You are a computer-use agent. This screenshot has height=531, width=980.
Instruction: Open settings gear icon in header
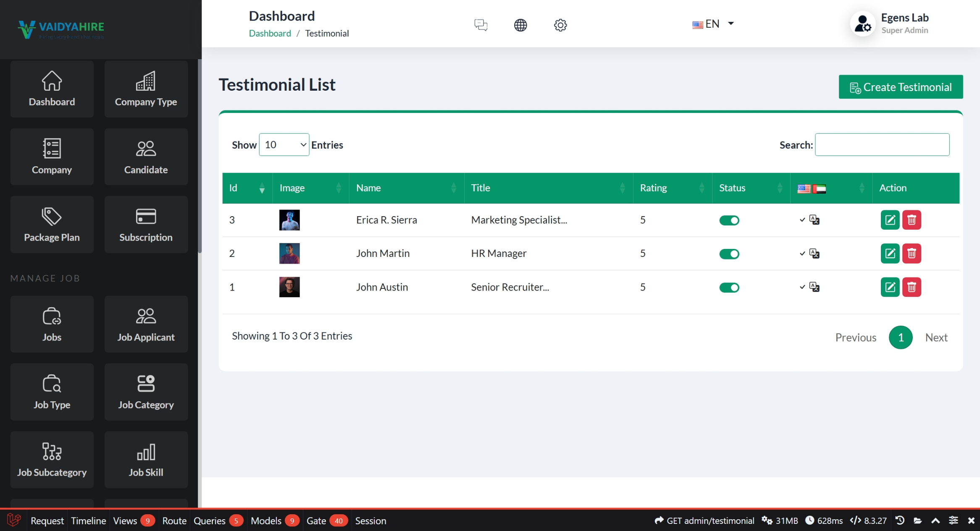point(560,25)
